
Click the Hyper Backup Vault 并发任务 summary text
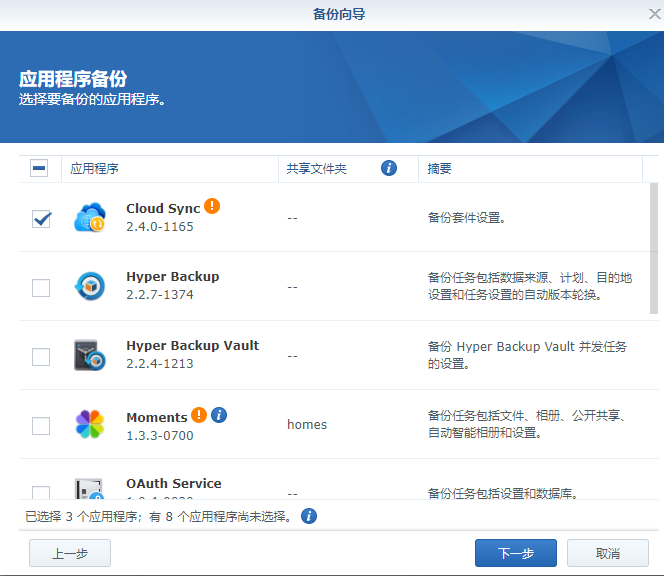coord(527,355)
